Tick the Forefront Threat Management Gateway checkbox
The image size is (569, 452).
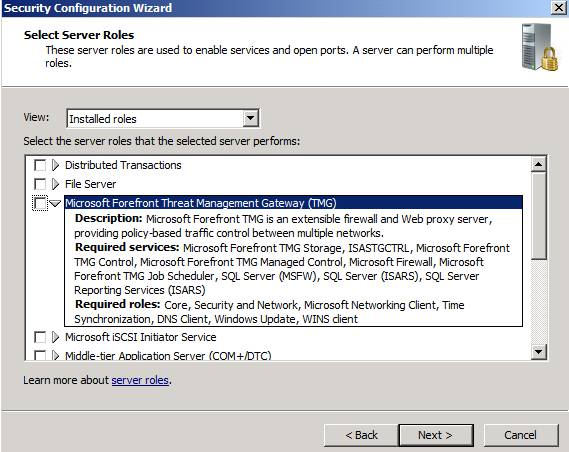[x=40, y=203]
